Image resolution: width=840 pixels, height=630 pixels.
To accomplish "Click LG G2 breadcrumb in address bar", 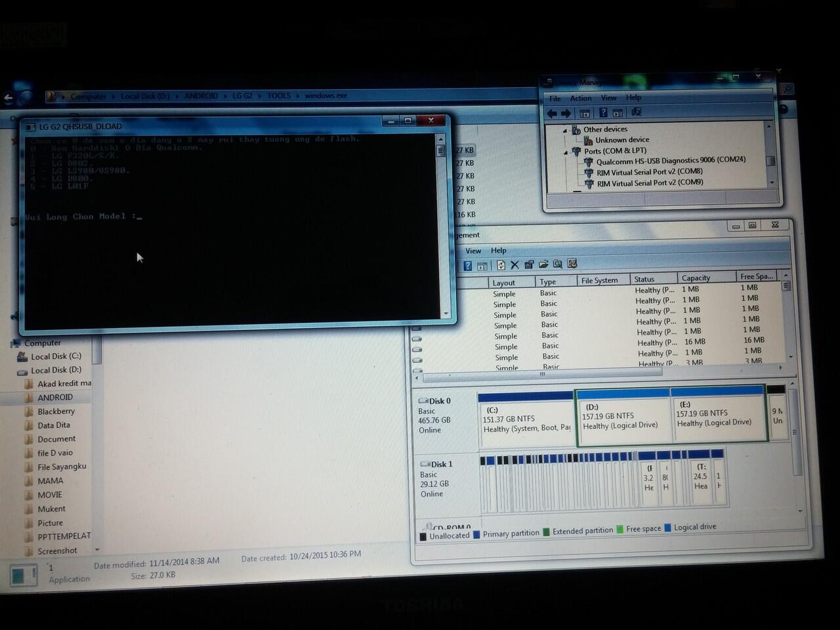I will (x=242, y=96).
